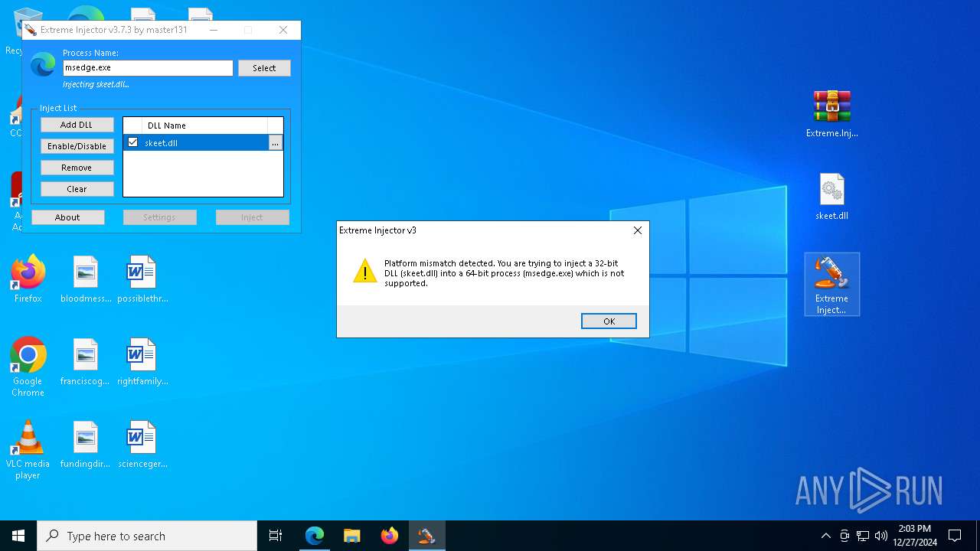980x551 pixels.
Task: Open File Explorer from the taskbar
Action: 352,536
